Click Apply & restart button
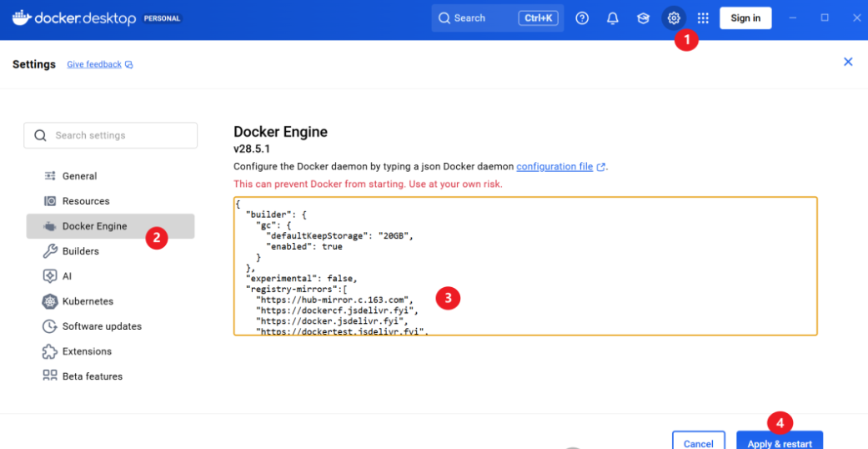The image size is (868, 449). tap(780, 440)
